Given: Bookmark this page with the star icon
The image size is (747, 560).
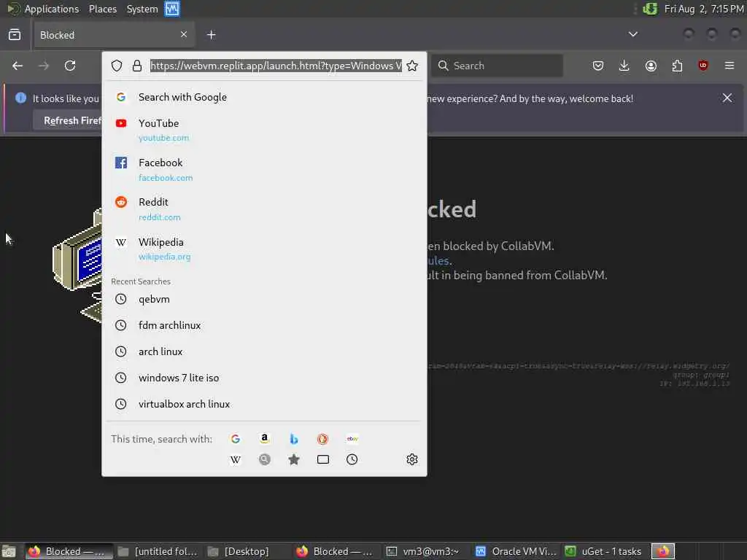Looking at the screenshot, I should 412,66.
